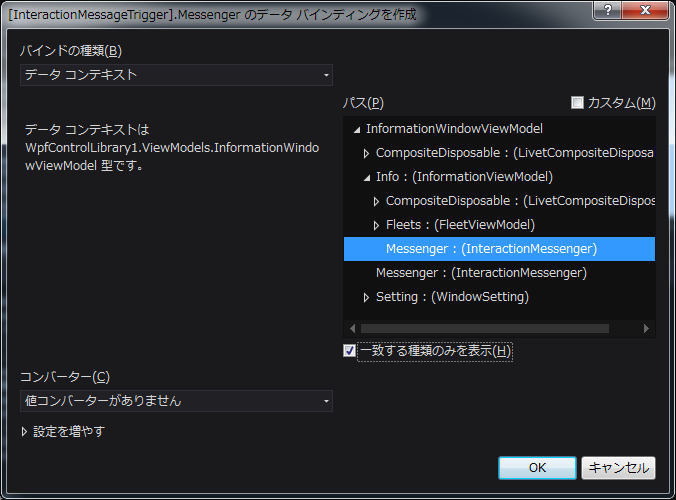This screenshot has height=500, width=676.
Task: Expand the Setting node arrow
Action: pyautogui.click(x=366, y=297)
